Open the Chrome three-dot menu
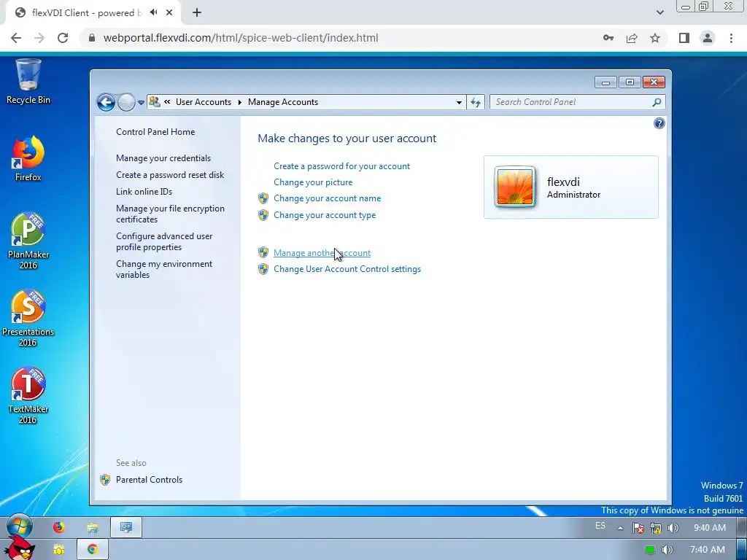The image size is (747, 560). pos(731,38)
